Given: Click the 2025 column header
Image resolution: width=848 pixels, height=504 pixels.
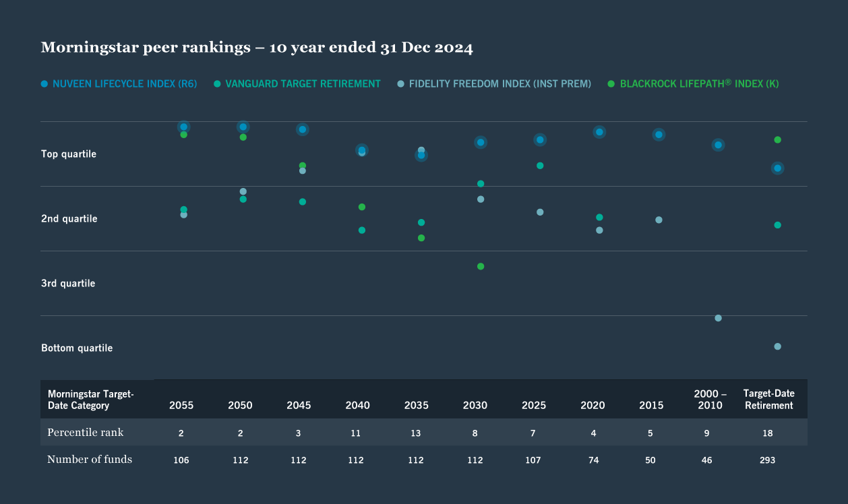Looking at the screenshot, I should tap(534, 406).
